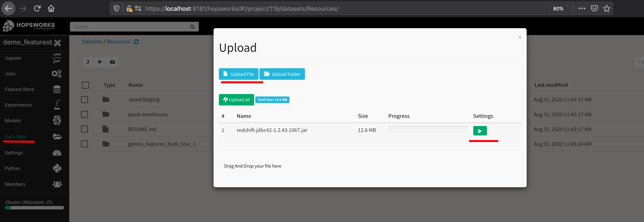Click the Experiments flask icon

[57, 105]
